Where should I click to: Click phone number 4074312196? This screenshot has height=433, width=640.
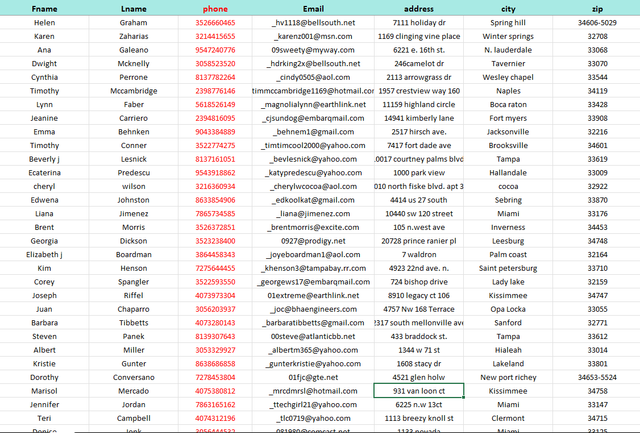click(x=215, y=418)
